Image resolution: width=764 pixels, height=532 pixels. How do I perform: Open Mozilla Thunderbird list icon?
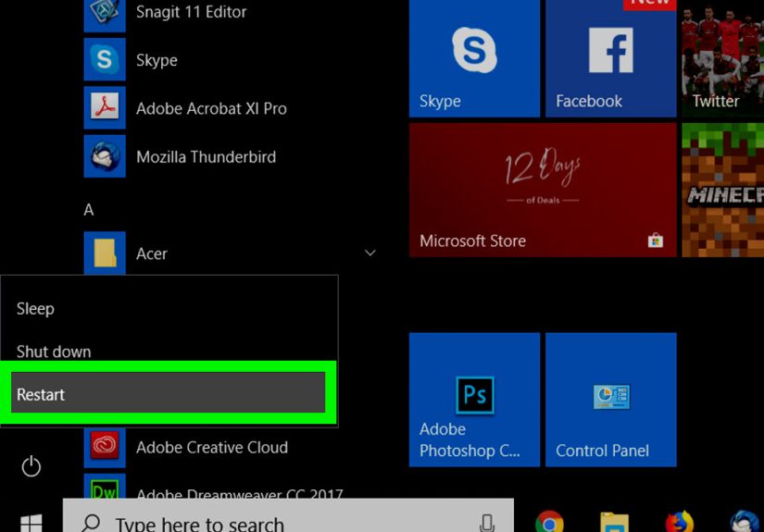(105, 156)
